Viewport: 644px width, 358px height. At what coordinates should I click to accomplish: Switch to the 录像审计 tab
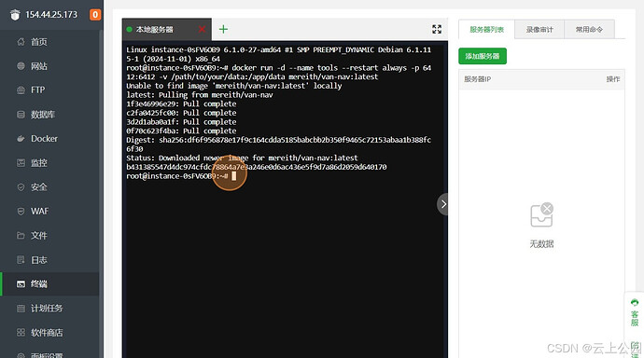pyautogui.click(x=539, y=30)
